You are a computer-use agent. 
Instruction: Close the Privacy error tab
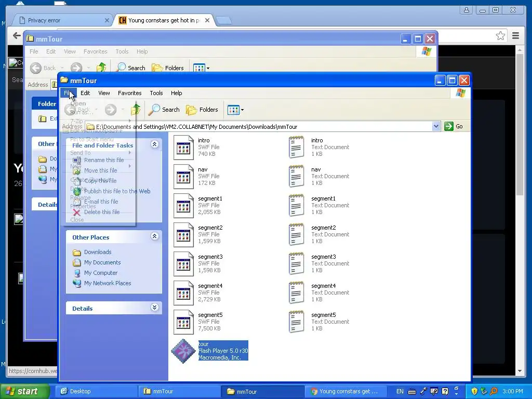[x=107, y=20]
